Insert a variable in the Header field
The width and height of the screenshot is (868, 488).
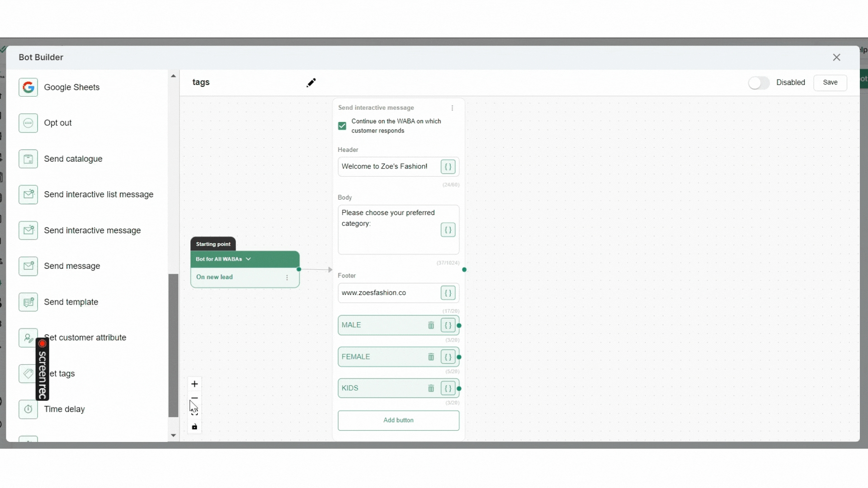tap(448, 167)
